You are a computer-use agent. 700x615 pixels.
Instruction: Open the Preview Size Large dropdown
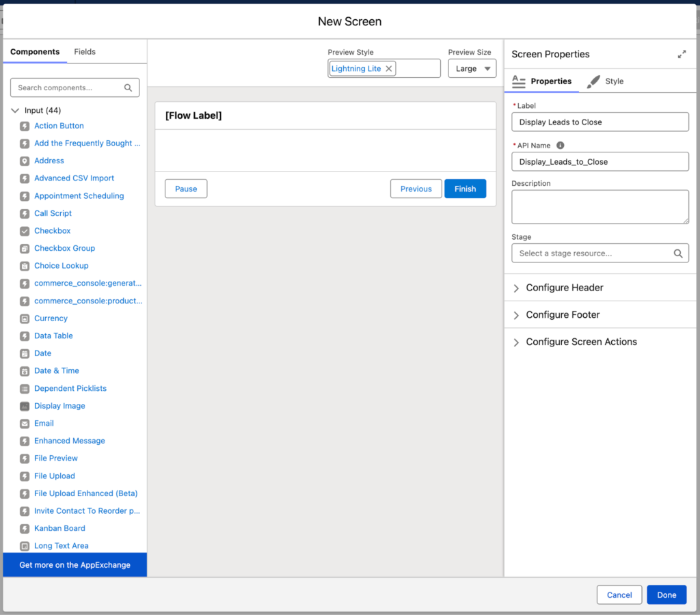tap(472, 69)
